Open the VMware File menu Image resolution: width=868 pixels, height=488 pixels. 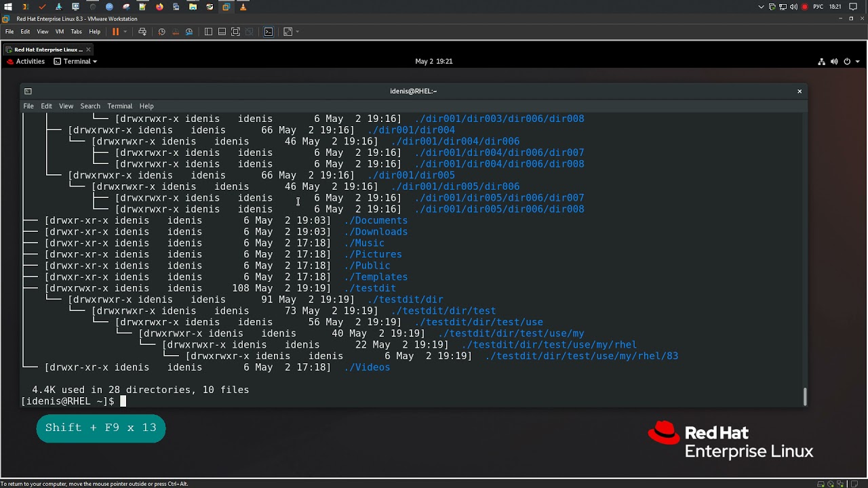(9, 31)
